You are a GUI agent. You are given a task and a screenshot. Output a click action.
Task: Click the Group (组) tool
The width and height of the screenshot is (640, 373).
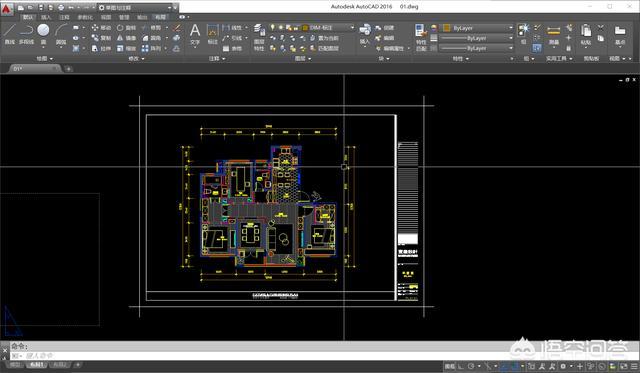[x=524, y=33]
